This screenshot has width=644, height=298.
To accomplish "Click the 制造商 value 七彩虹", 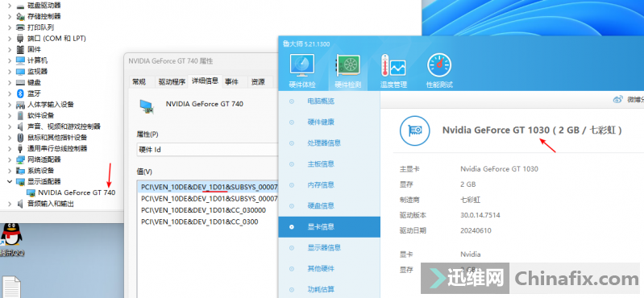I will [470, 200].
